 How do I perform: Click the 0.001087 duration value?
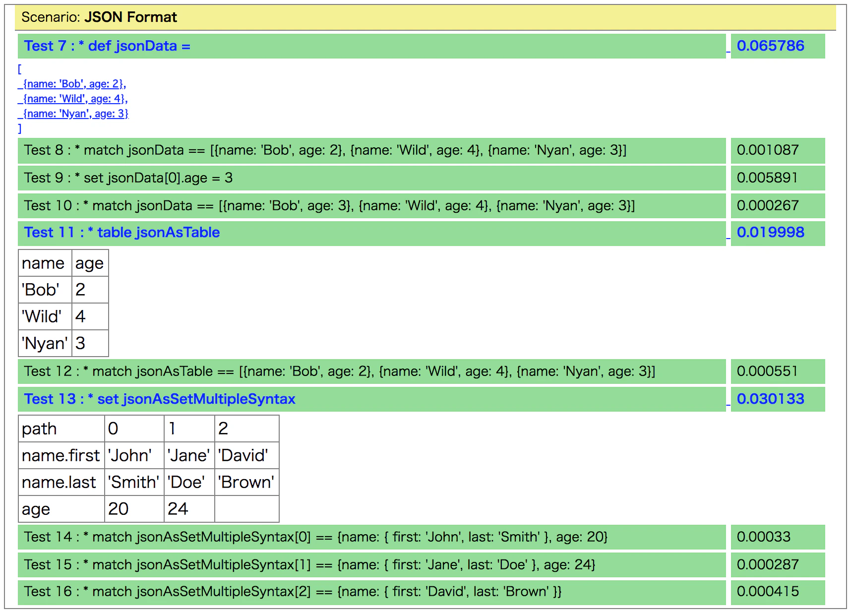tap(778, 150)
